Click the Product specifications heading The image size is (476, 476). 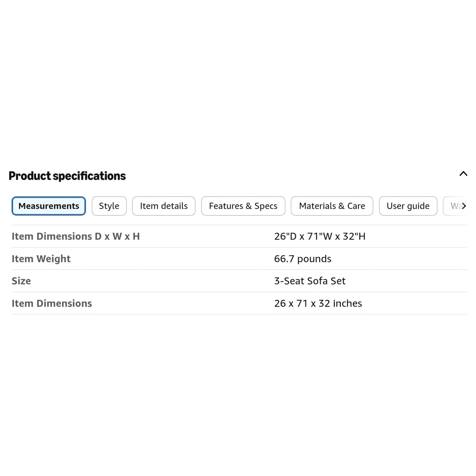67,176
